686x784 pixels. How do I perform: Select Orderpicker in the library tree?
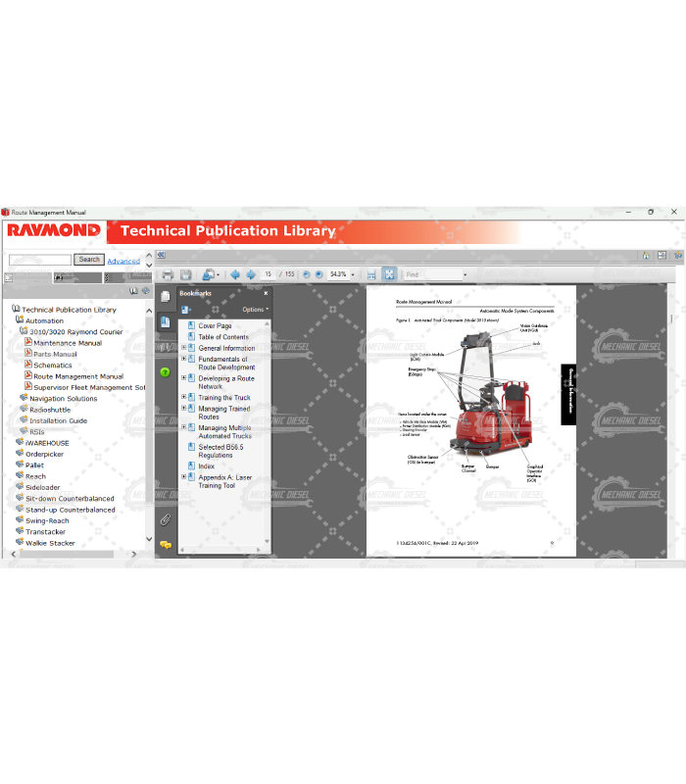pos(44,454)
